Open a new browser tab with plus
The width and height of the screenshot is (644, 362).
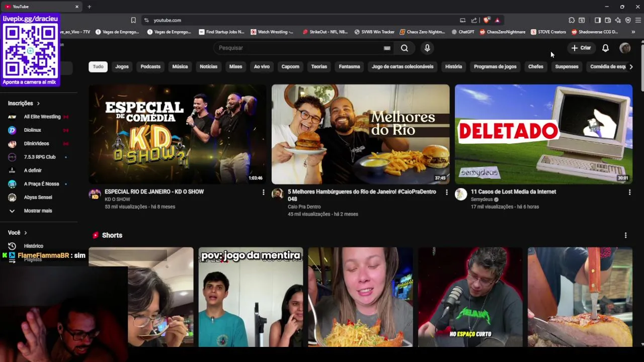(89, 7)
